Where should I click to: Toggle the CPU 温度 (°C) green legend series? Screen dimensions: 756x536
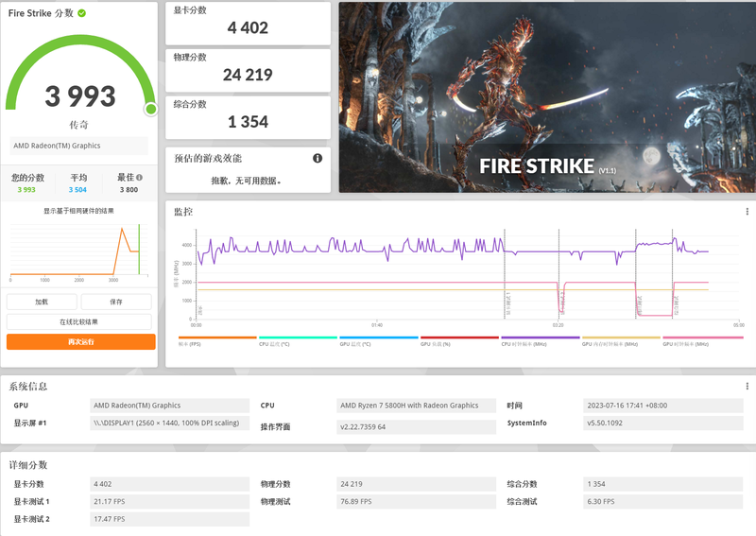point(298,341)
